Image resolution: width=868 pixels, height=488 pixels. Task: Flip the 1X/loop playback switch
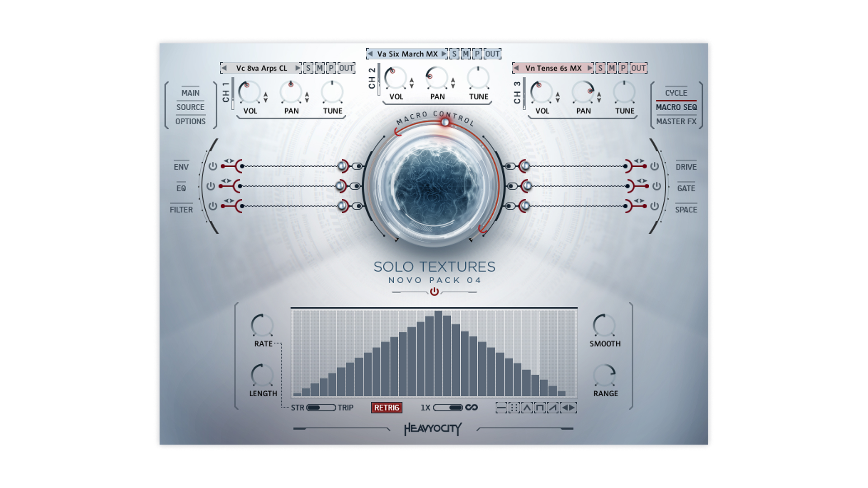click(448, 408)
